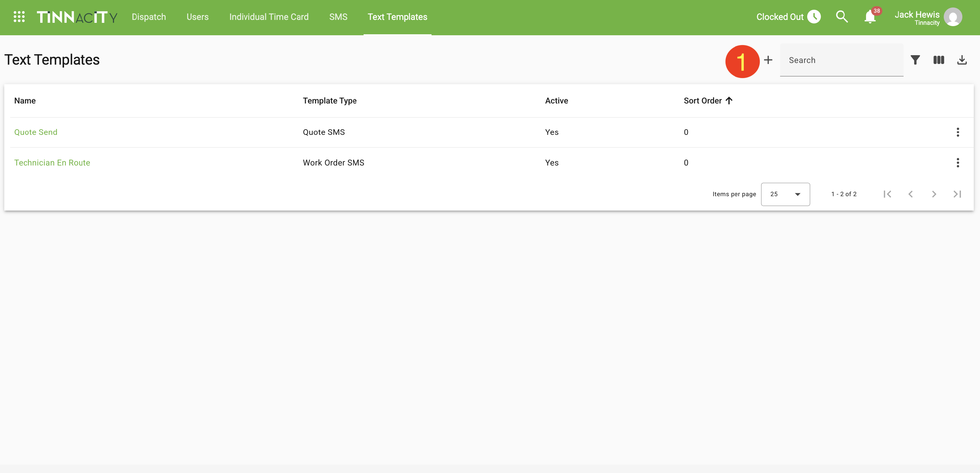Switch to the SMS tab
The image size is (980, 473).
(x=338, y=17)
